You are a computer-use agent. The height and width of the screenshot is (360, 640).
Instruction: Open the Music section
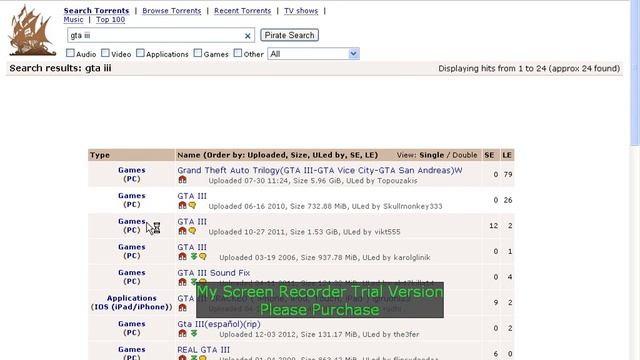pyautogui.click(x=73, y=20)
